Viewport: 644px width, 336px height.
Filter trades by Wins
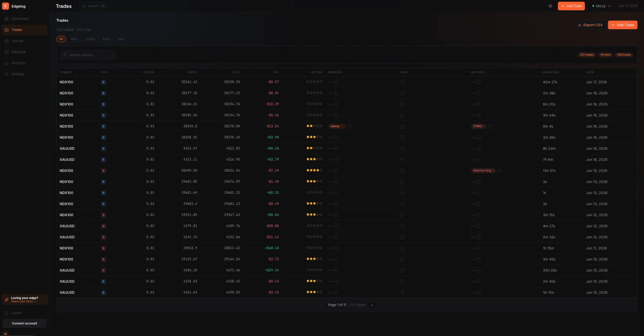coord(74,39)
